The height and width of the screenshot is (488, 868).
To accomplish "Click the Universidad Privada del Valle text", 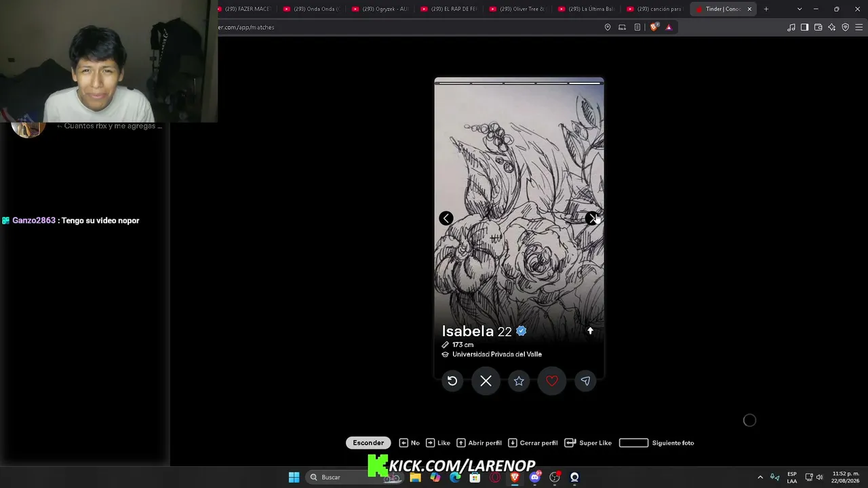I will [497, 354].
